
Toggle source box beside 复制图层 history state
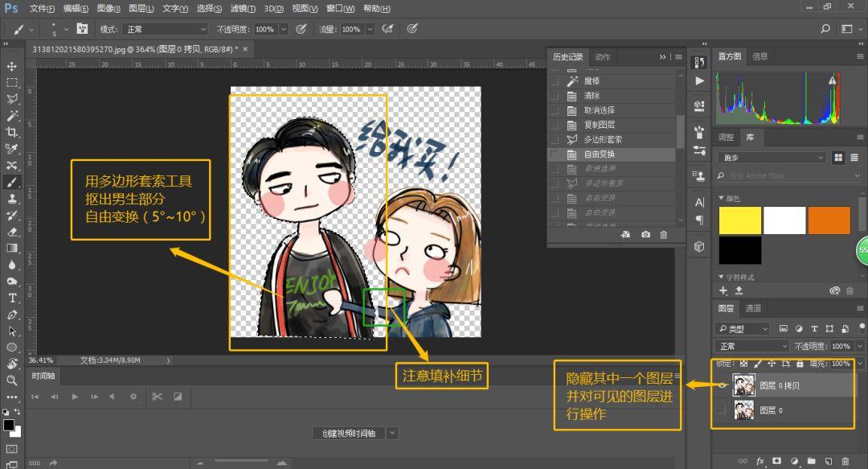[x=554, y=125]
